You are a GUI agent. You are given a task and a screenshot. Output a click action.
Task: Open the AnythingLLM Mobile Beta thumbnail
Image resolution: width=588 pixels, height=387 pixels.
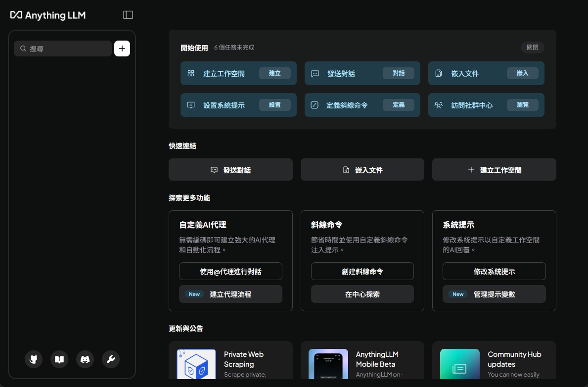click(328, 364)
